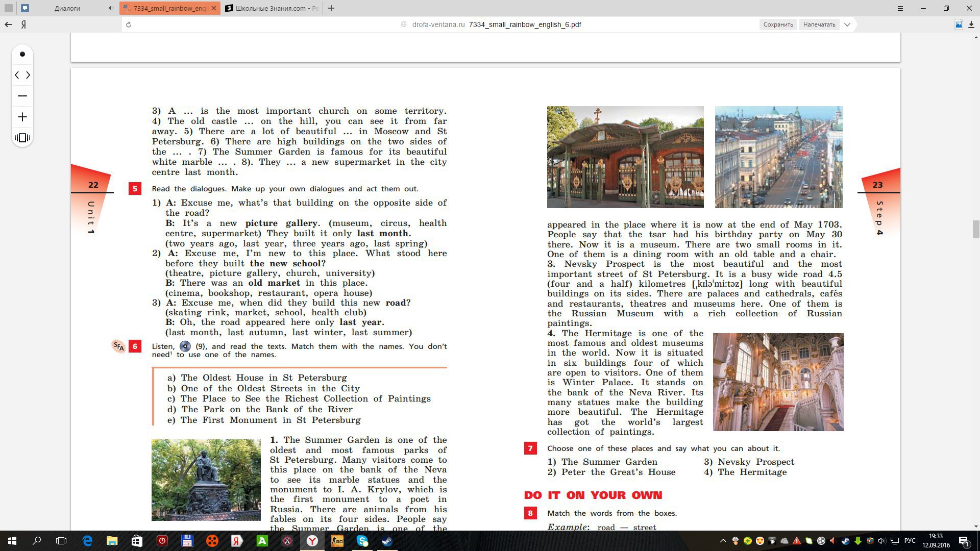Toggle page fit view icon in PDF toolbar
The width and height of the screenshot is (980, 551).
tap(22, 138)
